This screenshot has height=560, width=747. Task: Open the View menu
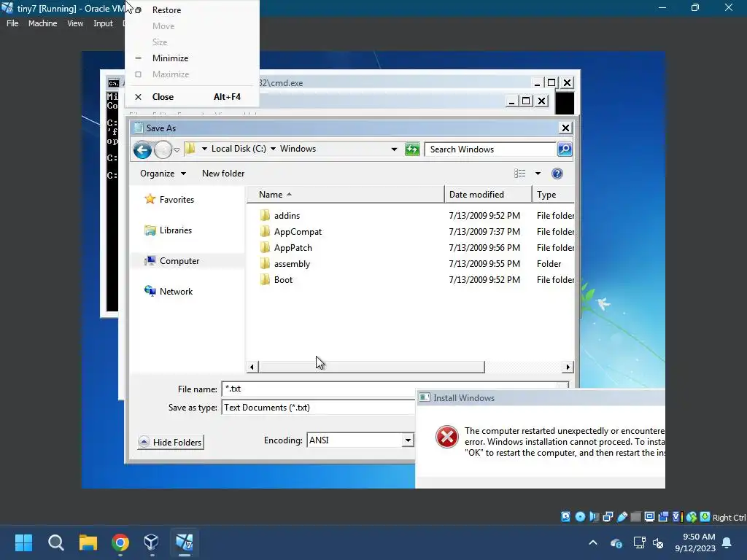pyautogui.click(x=75, y=23)
